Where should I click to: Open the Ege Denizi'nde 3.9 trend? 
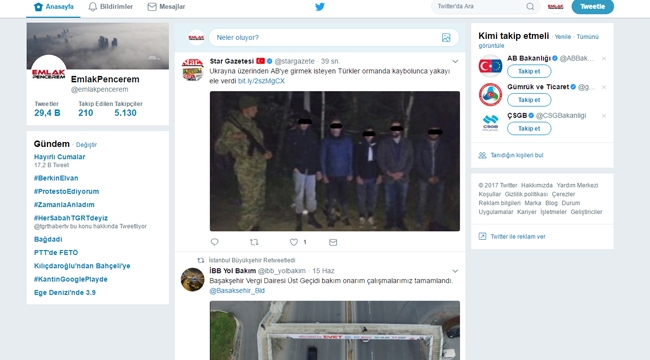point(65,292)
